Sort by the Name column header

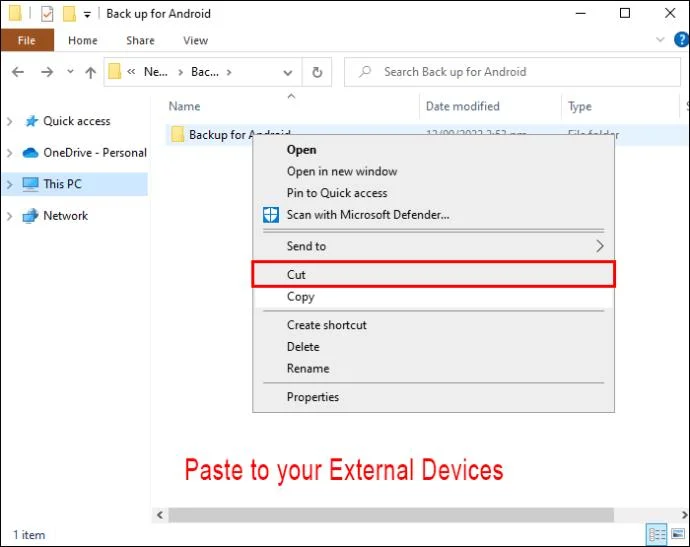pyautogui.click(x=184, y=106)
